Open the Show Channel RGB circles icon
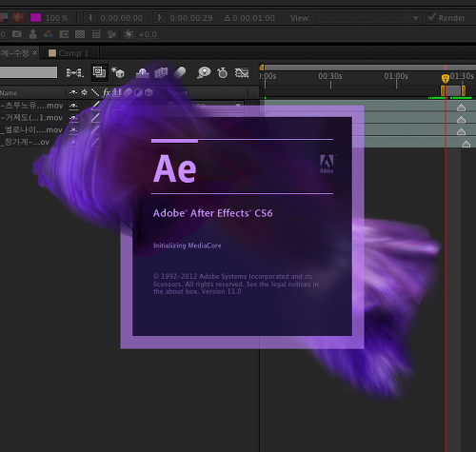The height and width of the screenshot is (452, 476). (x=49, y=34)
